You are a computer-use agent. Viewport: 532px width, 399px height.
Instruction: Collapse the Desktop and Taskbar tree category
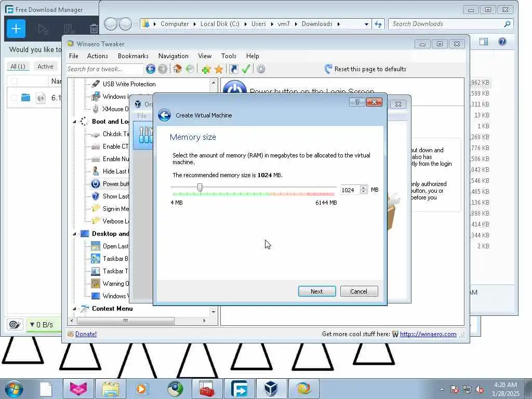(74, 234)
